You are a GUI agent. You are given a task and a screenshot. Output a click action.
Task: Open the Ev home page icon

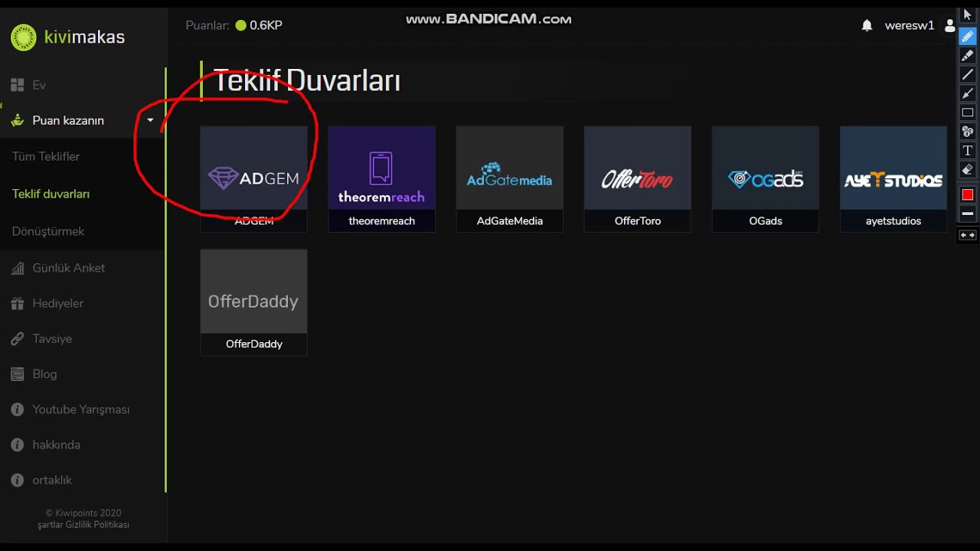pos(17,85)
